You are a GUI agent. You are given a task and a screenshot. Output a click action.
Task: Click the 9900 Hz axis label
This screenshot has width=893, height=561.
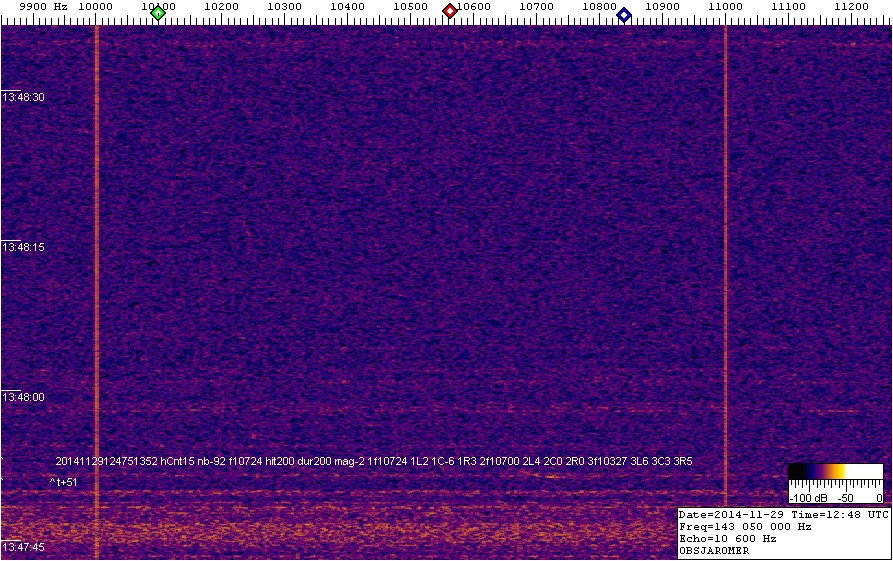point(43,7)
